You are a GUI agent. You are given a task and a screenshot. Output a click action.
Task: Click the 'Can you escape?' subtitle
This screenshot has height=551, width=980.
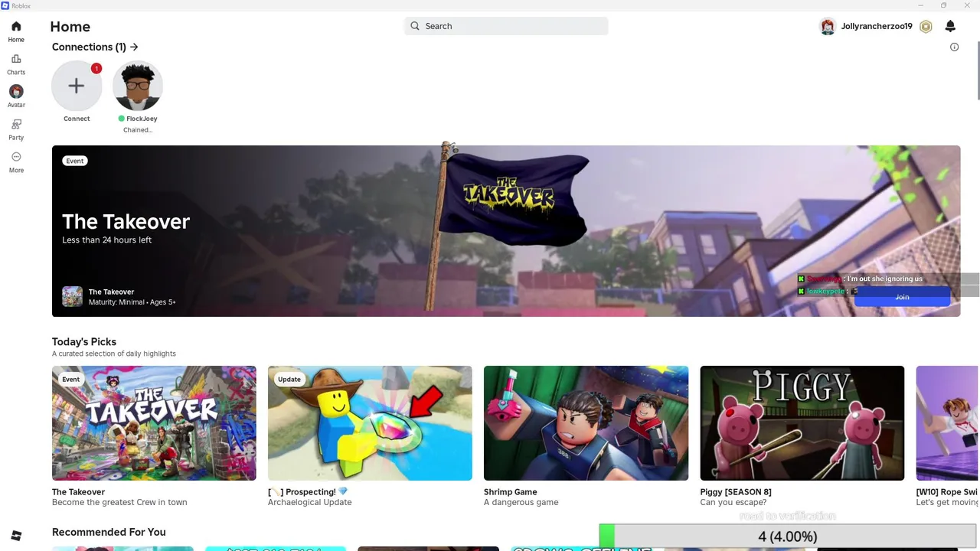coord(733,503)
